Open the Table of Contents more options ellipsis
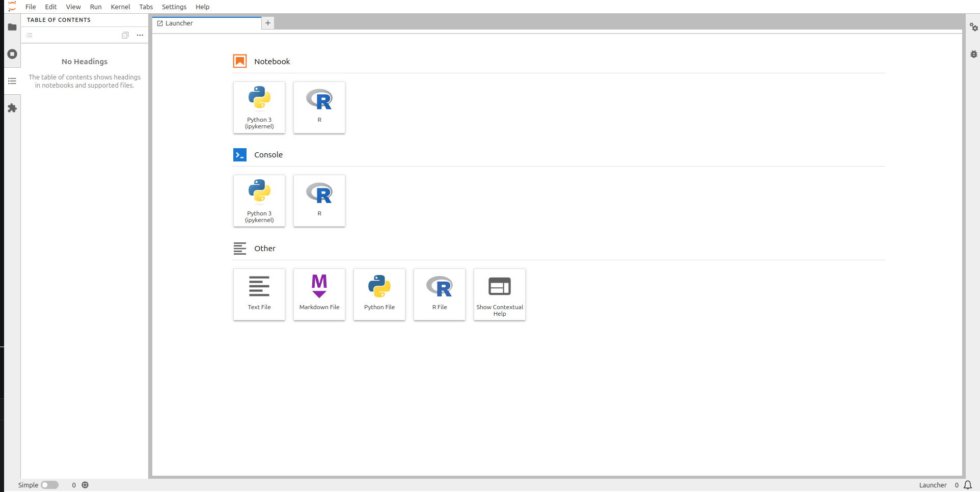The image size is (980, 492). point(140,35)
